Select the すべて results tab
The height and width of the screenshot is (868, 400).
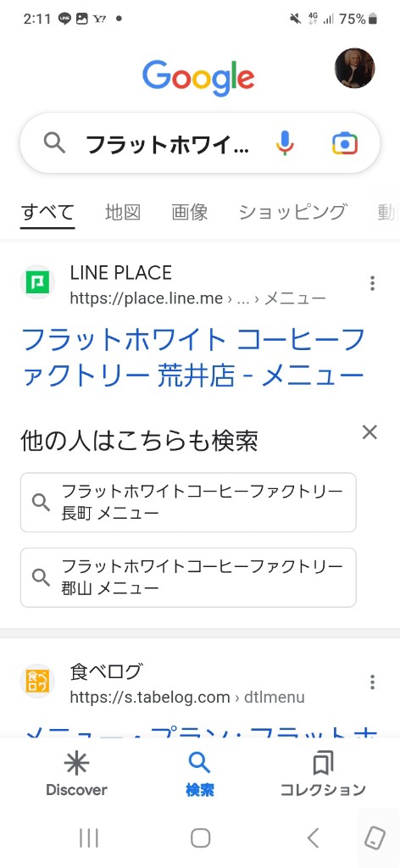tap(47, 212)
